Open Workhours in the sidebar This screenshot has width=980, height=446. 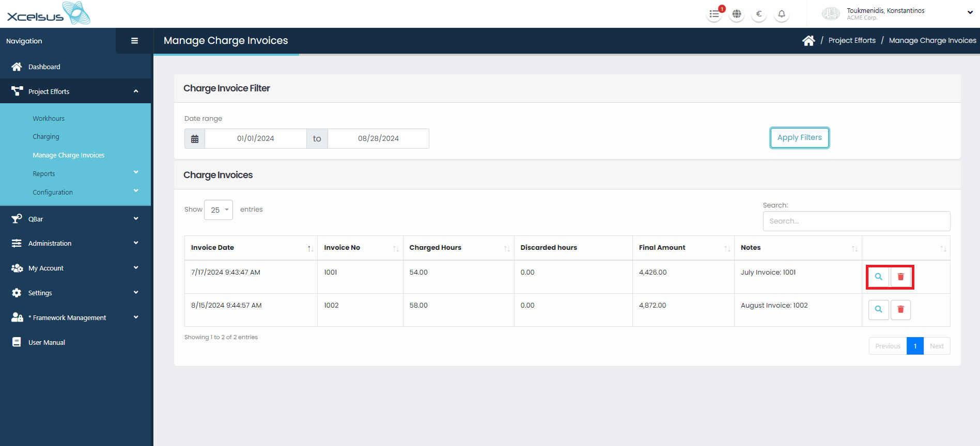click(49, 119)
